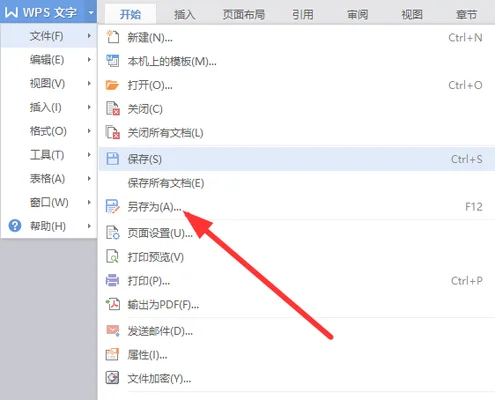
Task: Expand the 帮助(H) submenu arrow
Action: coord(89,226)
